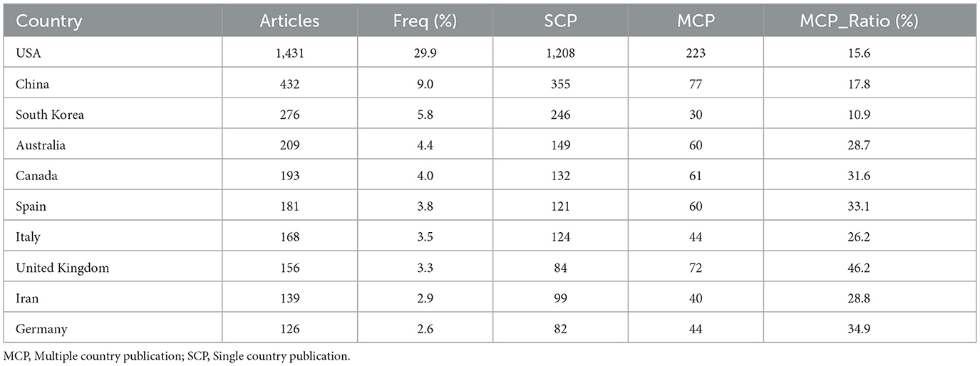Click the South Korea country cell

(48, 115)
